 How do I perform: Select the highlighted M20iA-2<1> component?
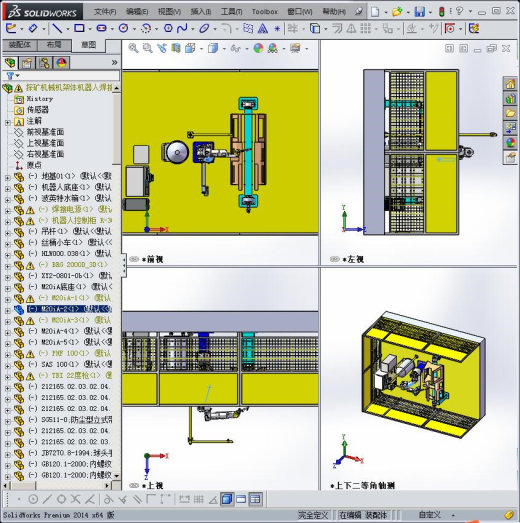(69, 309)
